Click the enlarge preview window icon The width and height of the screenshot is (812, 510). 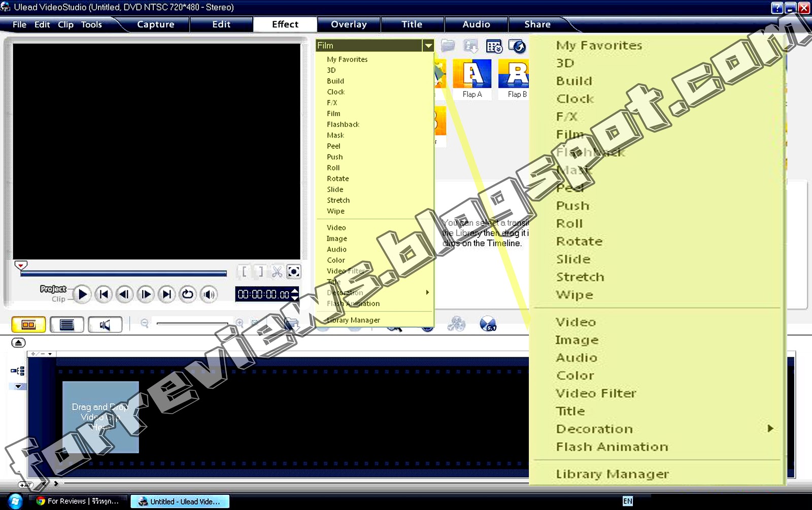point(294,271)
